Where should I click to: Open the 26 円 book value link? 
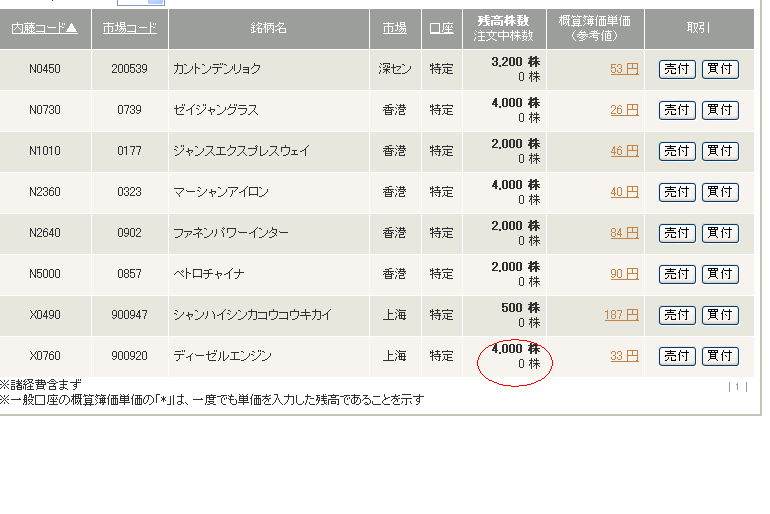(x=624, y=110)
